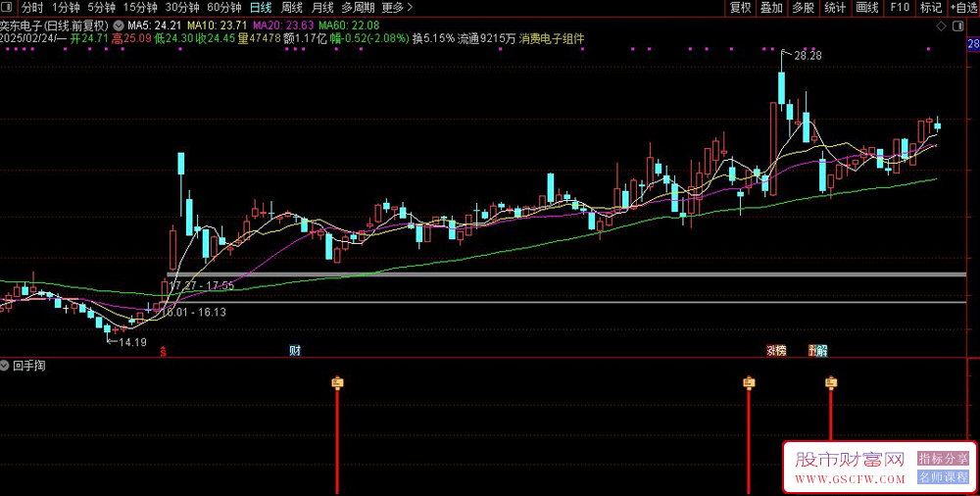980x496 pixels.
Task: Click the MA60: 22.08 value
Action: 349,26
